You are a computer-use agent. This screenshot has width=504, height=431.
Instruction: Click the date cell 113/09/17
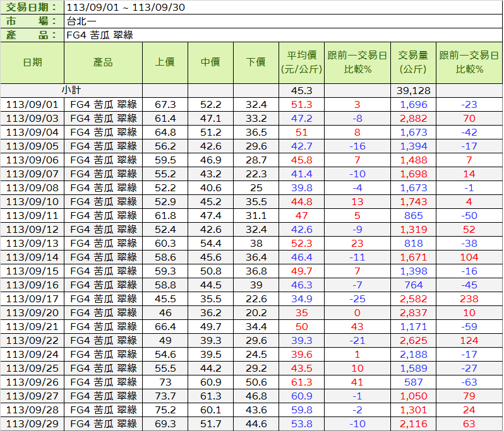(32, 298)
